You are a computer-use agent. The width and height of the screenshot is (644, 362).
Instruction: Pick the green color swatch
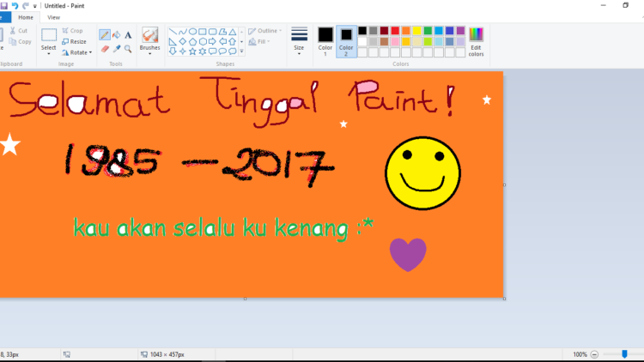(x=428, y=31)
